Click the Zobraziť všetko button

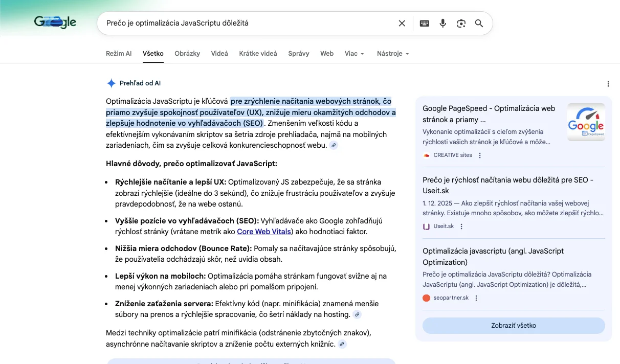(514, 326)
